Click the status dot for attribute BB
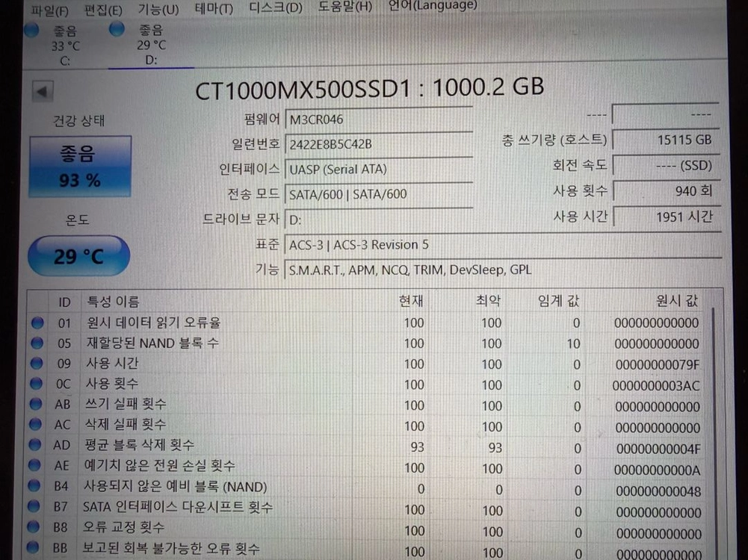 coord(32,547)
